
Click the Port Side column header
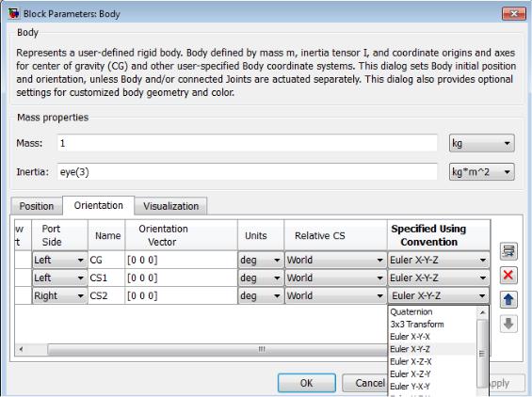(59, 235)
